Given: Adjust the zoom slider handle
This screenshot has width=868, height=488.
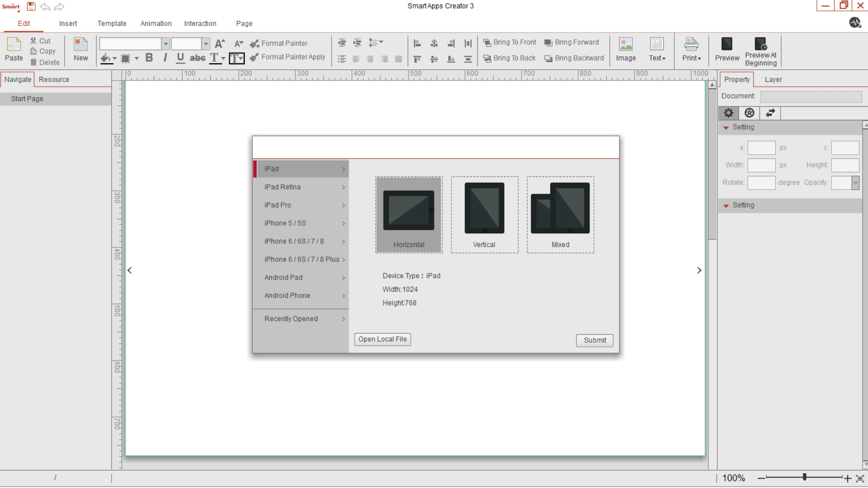Looking at the screenshot, I should (x=805, y=477).
